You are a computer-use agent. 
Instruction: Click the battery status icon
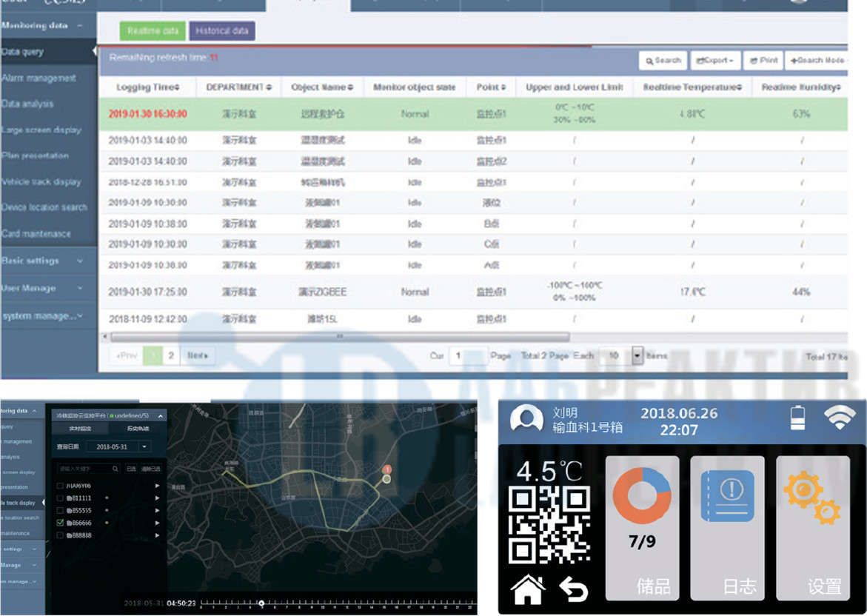(x=797, y=418)
